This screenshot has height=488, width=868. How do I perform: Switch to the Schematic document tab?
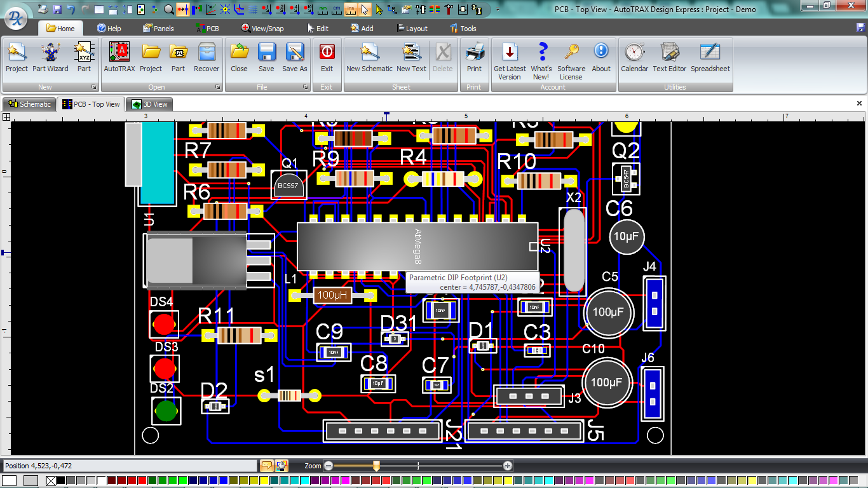click(29, 104)
